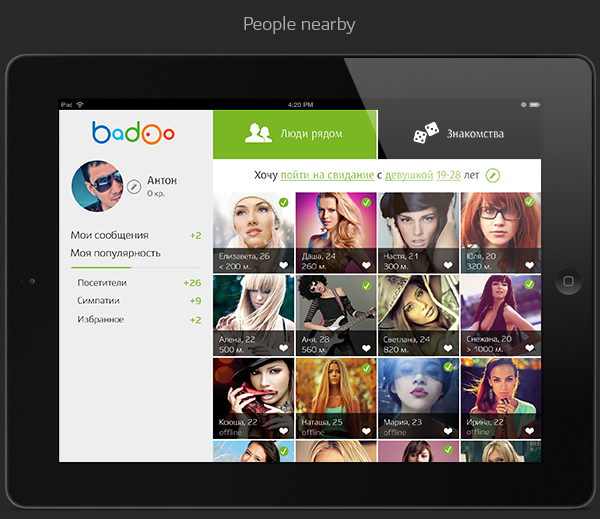Click the Badoo logo
The image size is (600, 519).
coord(133,133)
